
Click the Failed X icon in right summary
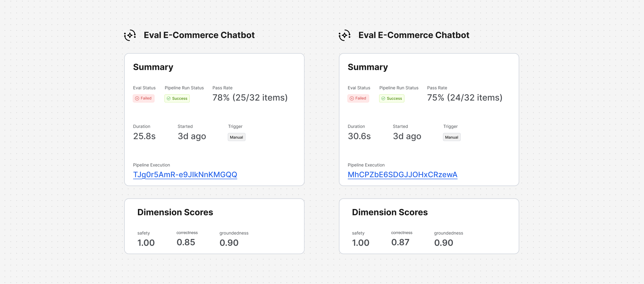[x=352, y=98]
